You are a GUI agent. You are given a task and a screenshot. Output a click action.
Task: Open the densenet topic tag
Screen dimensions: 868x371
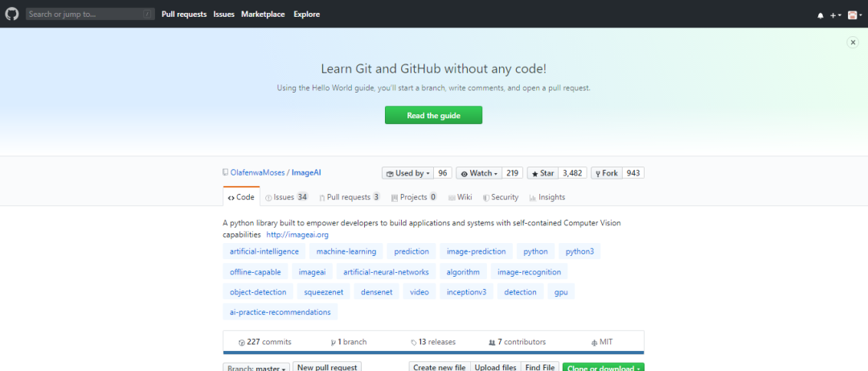[x=376, y=291]
